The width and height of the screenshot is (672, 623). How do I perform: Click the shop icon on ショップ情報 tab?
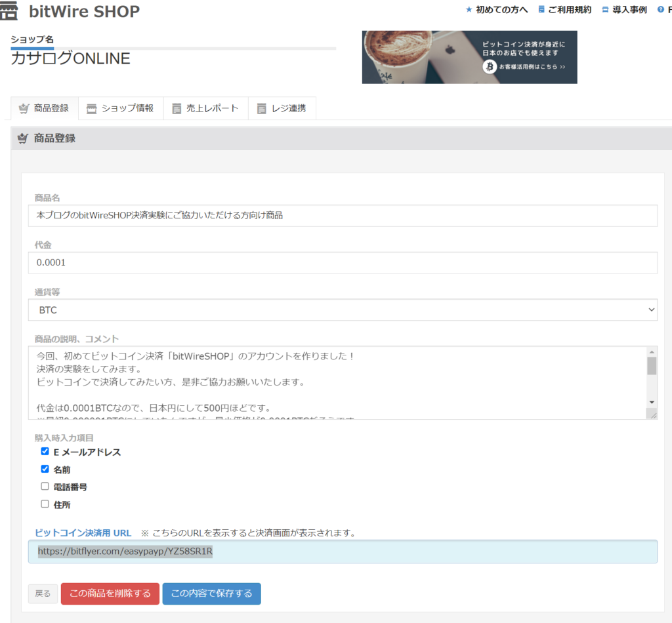pyautogui.click(x=91, y=108)
